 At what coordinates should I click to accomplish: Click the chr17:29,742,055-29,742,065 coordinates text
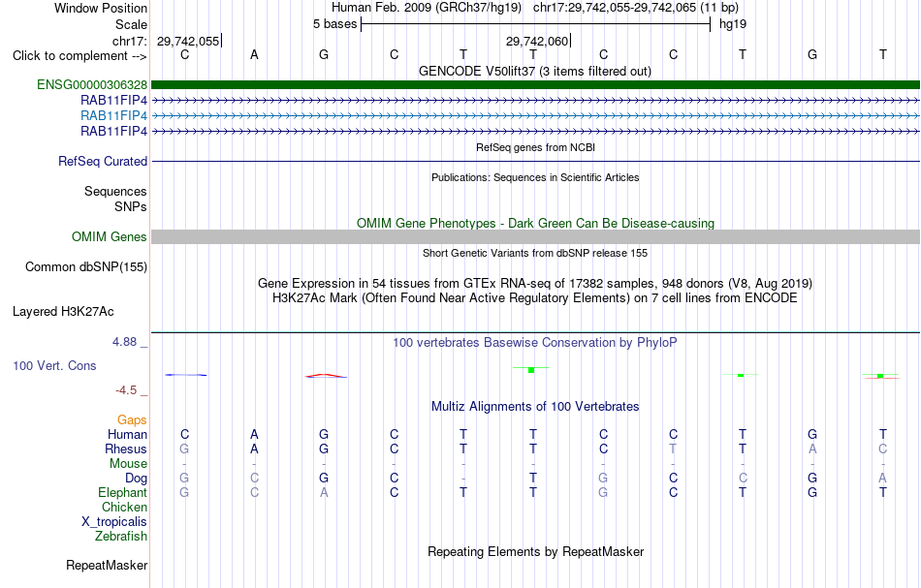coord(615,8)
